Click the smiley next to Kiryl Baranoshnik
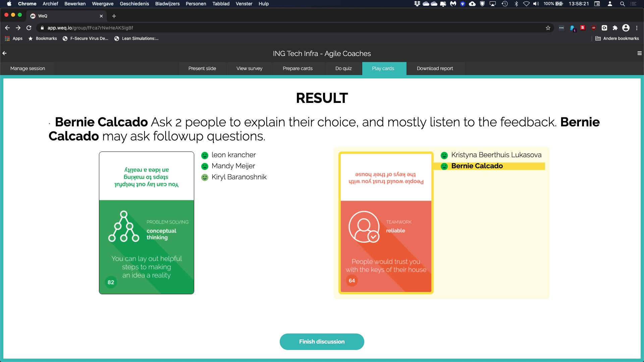 (205, 177)
